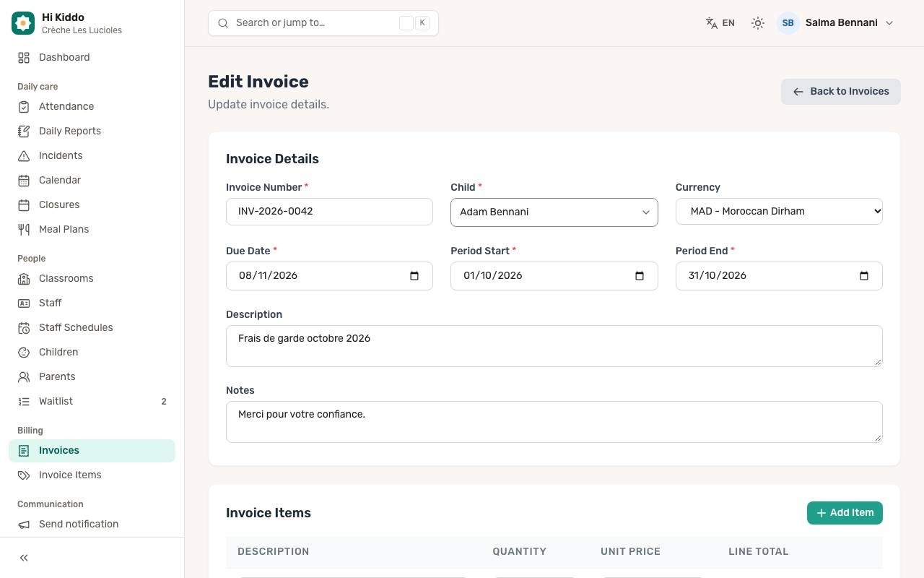924x578 pixels.
Task: Toggle the light/dark theme sun icon
Action: pyautogui.click(x=757, y=23)
